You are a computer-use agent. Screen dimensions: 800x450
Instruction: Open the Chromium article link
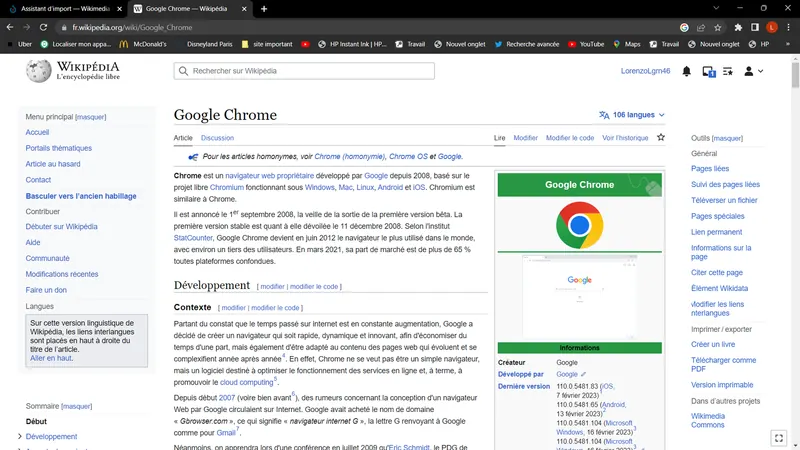tap(227, 187)
